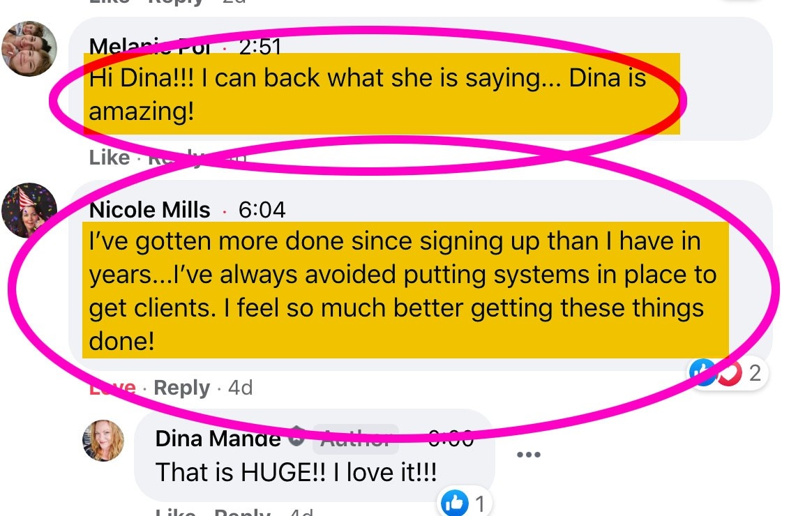This screenshot has height=516, width=812.
Task: Click the verified badge icon next to Dina Mande
Action: click(296, 437)
